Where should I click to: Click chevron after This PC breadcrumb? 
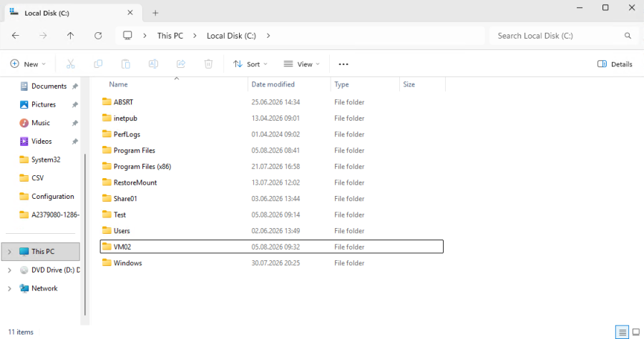[x=195, y=36]
